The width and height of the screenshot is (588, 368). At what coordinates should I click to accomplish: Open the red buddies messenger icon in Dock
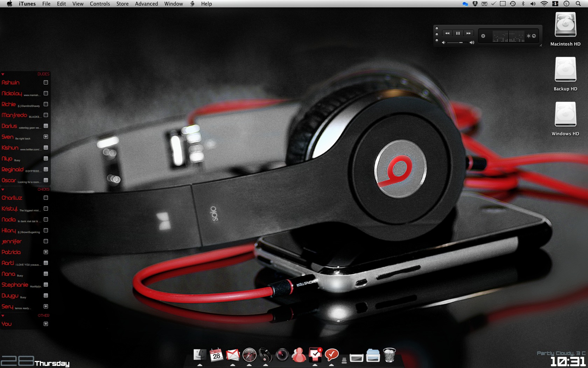[x=299, y=355]
